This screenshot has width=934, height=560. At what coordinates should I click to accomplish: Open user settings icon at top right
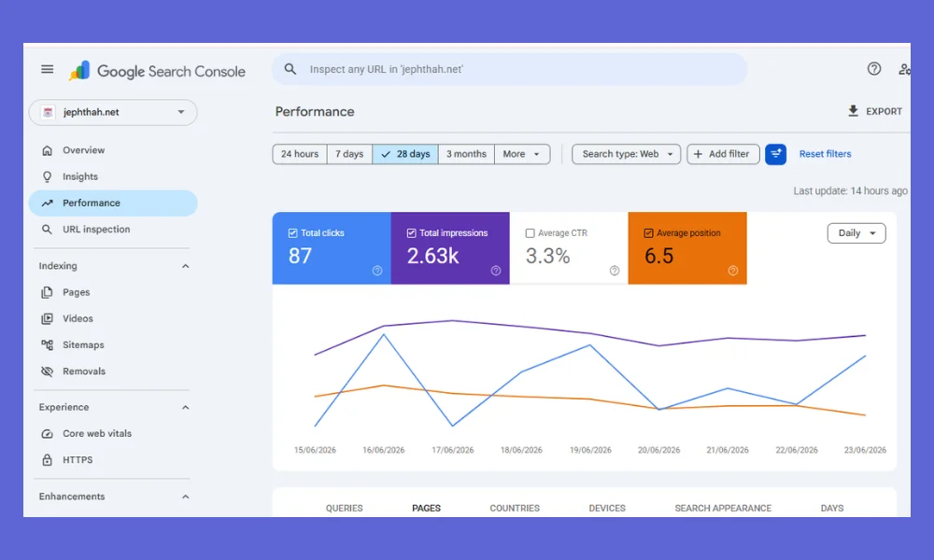click(x=904, y=69)
